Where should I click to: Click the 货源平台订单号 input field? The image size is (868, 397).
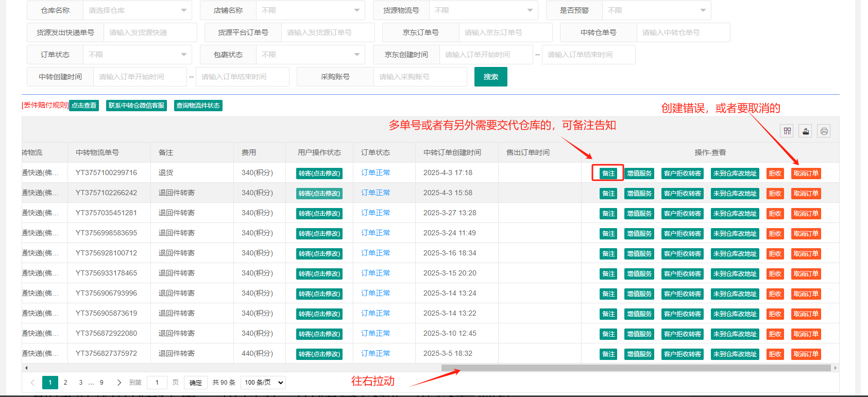[328, 32]
